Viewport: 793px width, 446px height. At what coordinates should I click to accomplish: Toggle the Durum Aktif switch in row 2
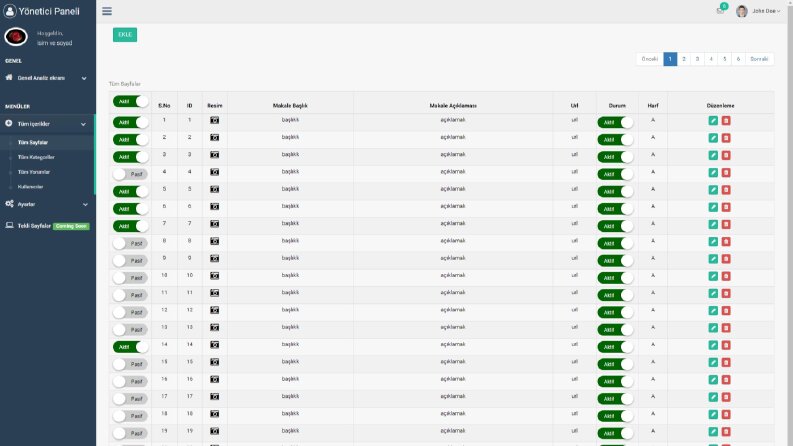point(615,140)
